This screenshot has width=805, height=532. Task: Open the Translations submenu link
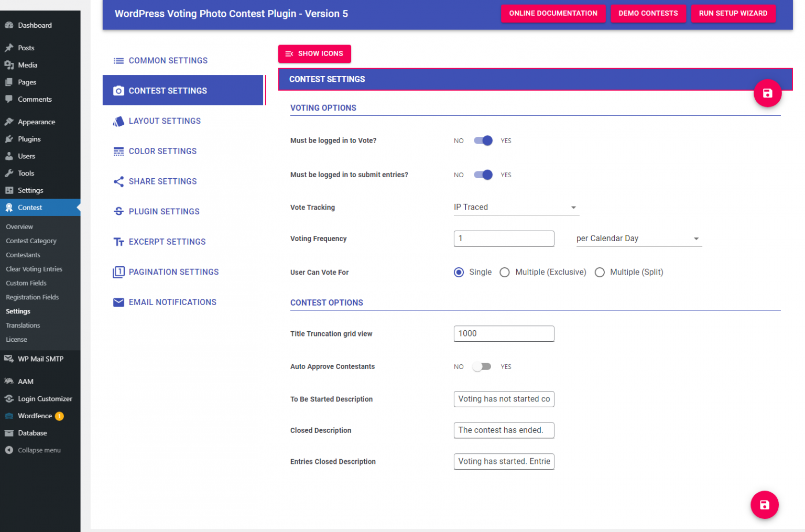[23, 325]
